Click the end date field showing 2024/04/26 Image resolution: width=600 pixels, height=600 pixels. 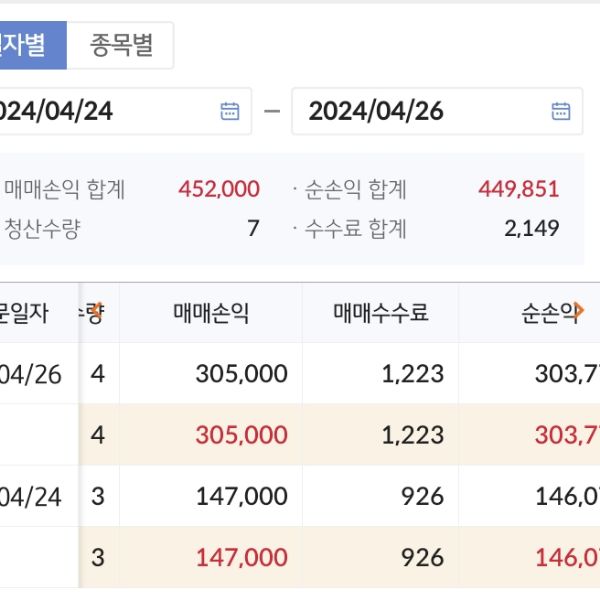[420, 111]
